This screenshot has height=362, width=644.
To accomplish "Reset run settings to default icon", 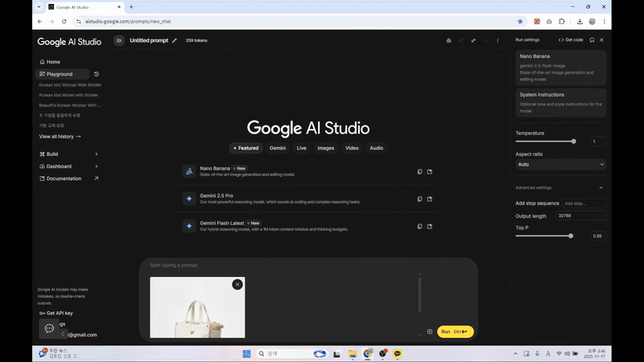I will 592,39.
